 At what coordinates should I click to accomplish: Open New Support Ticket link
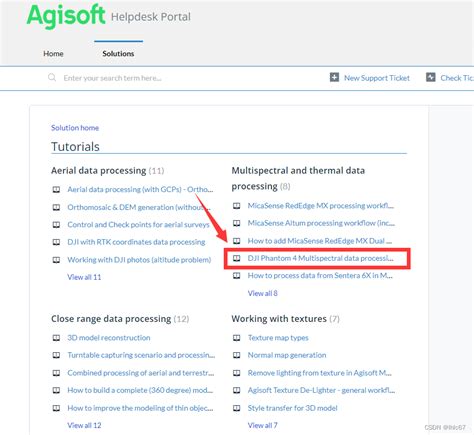click(x=377, y=78)
